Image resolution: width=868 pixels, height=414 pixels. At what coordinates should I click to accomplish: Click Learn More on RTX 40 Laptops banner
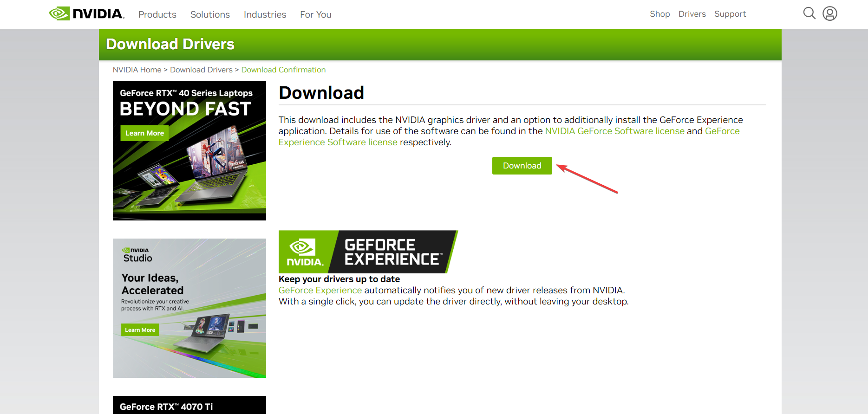(x=144, y=133)
